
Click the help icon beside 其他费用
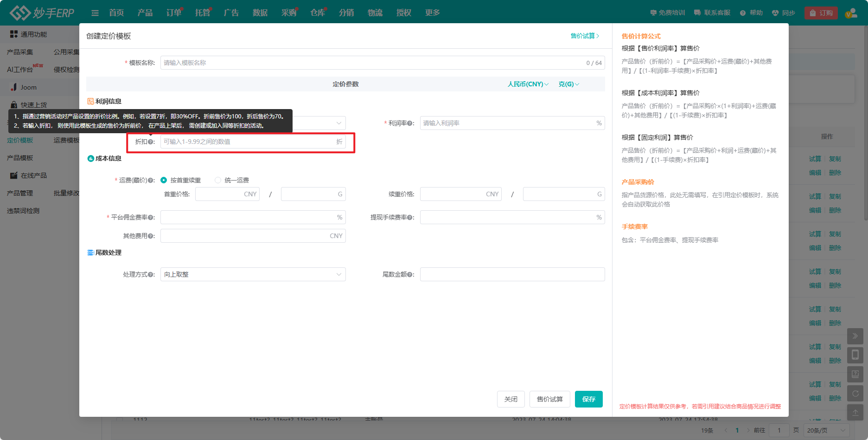point(150,236)
